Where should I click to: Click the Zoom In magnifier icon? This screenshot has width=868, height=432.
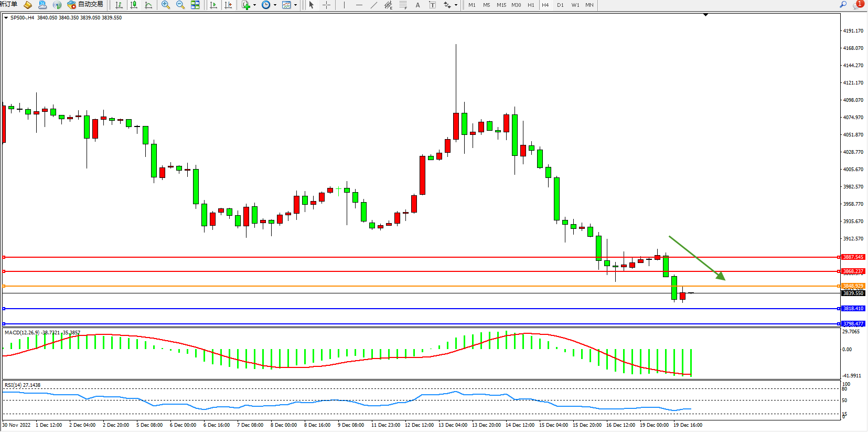[166, 5]
